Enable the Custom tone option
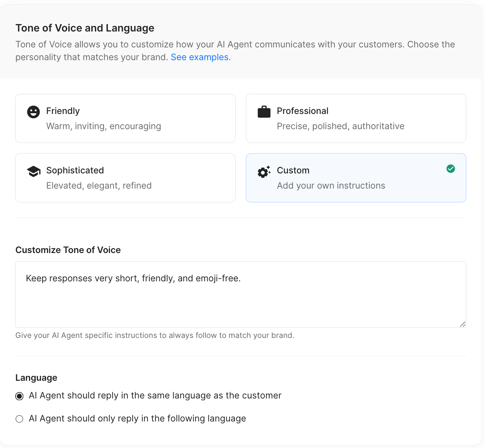485x448 pixels. point(356,178)
